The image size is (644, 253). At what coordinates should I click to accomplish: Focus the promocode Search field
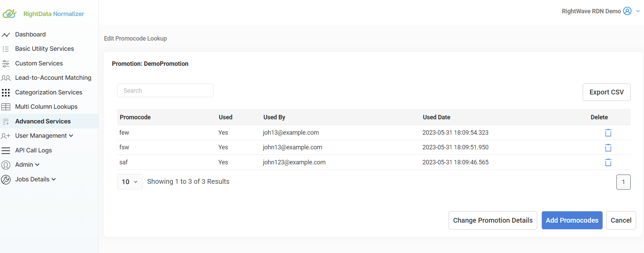tap(165, 90)
